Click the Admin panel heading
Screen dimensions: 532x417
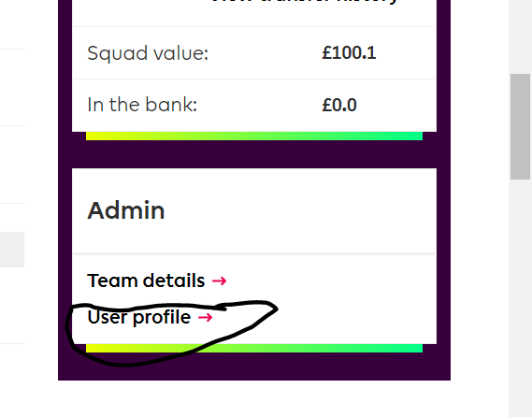[x=126, y=210]
